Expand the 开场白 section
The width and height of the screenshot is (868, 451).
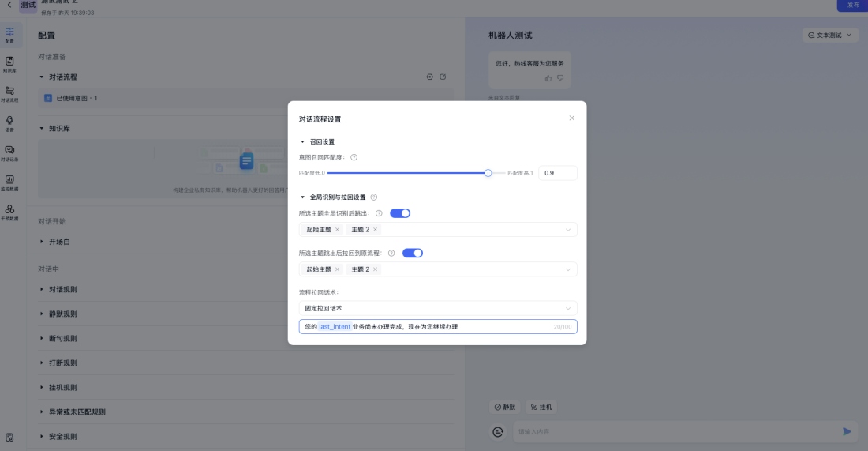coord(42,242)
